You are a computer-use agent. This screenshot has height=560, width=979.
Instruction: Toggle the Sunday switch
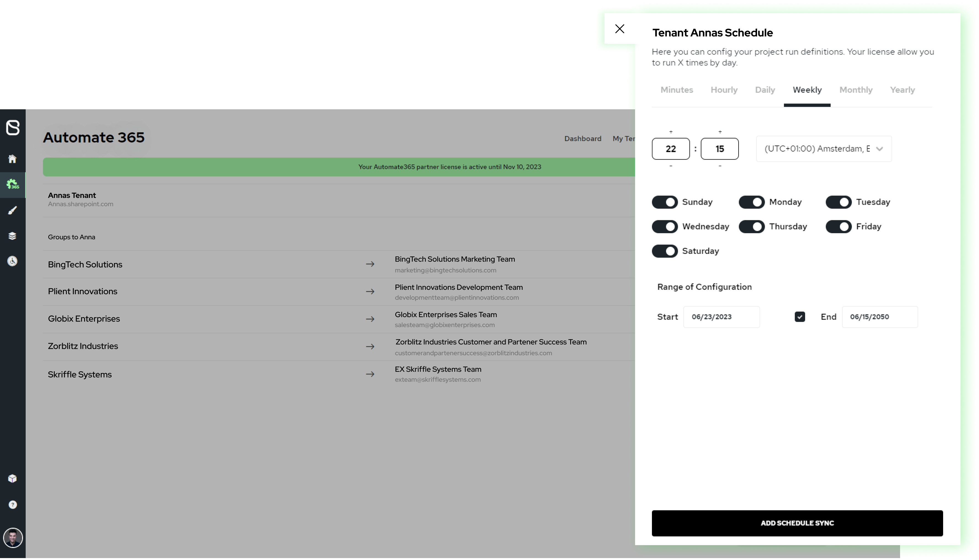click(x=665, y=202)
